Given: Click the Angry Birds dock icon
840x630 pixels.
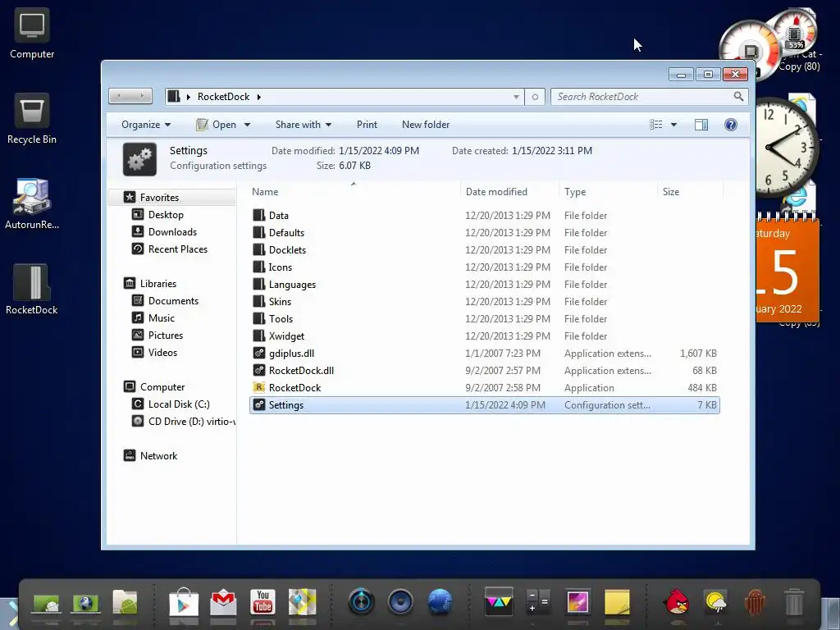Looking at the screenshot, I should (676, 603).
